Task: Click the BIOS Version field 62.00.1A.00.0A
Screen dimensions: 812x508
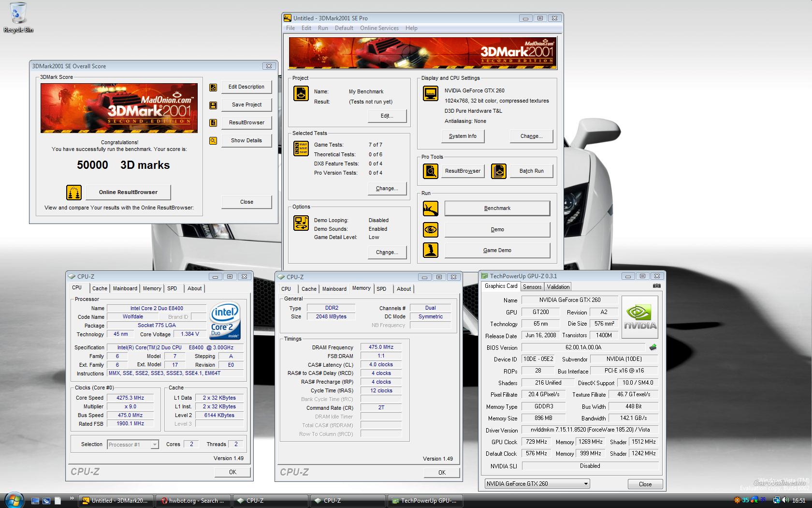Action: click(583, 347)
